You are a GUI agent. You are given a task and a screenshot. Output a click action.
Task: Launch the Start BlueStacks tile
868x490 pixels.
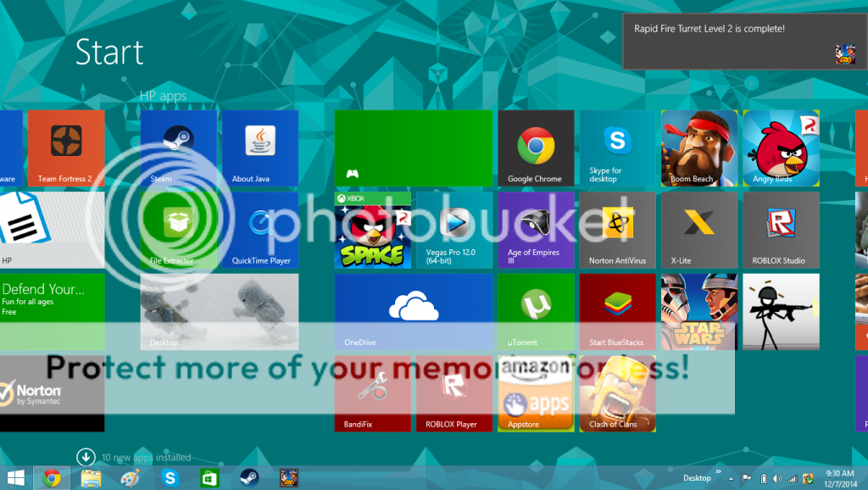[617, 311]
